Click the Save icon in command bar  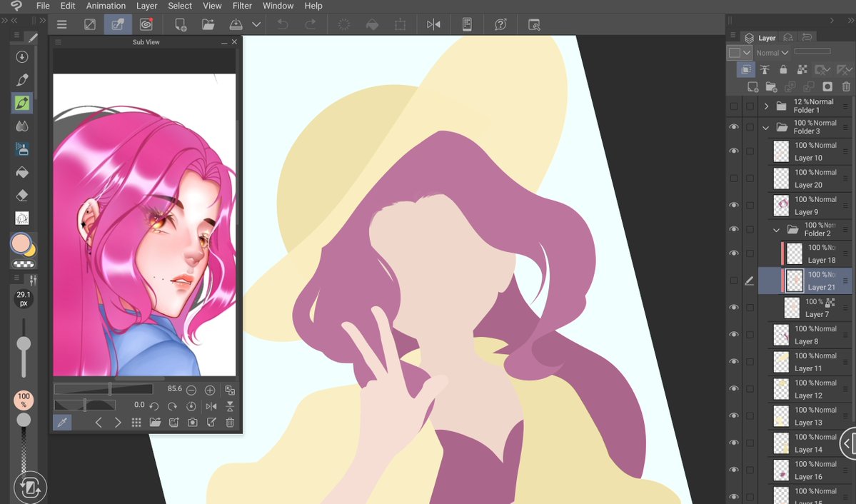click(236, 24)
